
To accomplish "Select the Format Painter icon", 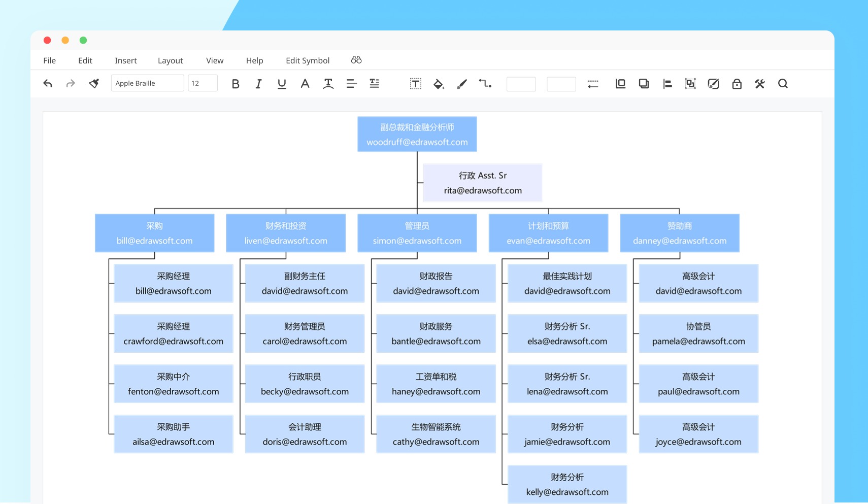I will (x=94, y=84).
